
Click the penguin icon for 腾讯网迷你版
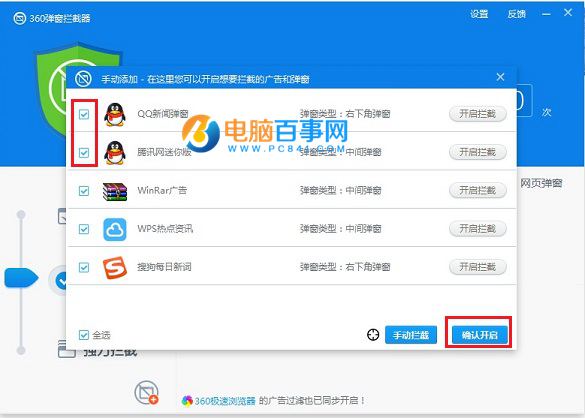(x=115, y=153)
